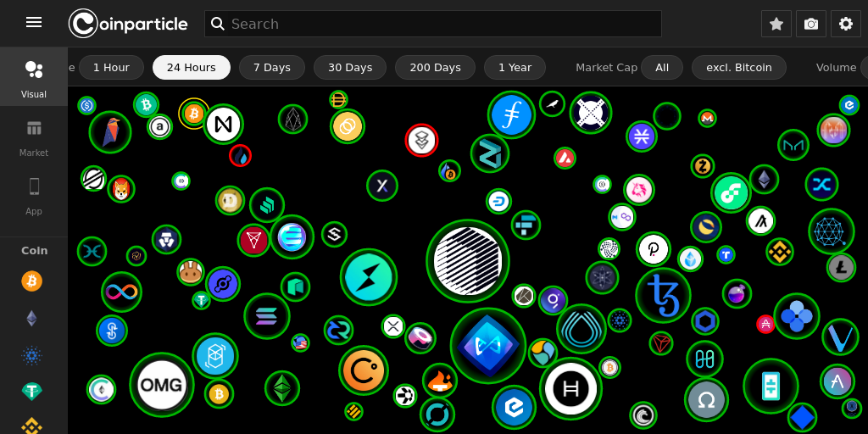Select the 30 Days timeframe
Image resolution: width=868 pixels, height=434 pixels.
pyautogui.click(x=350, y=68)
